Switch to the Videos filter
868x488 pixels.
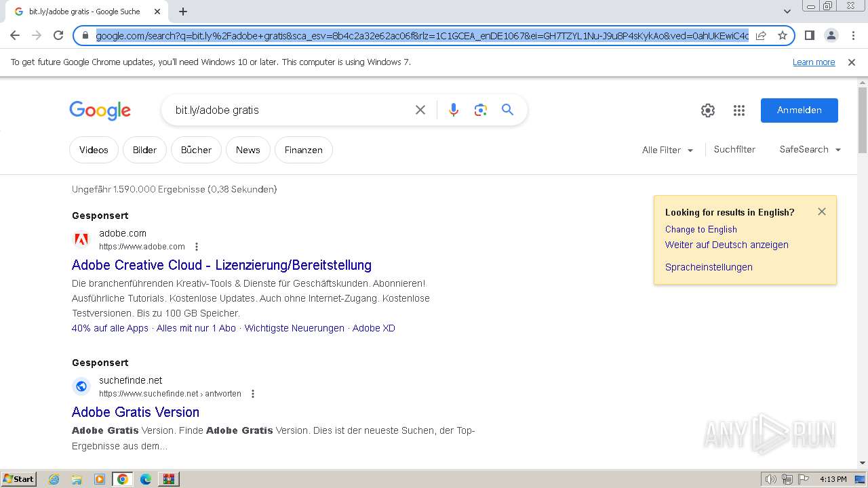94,150
